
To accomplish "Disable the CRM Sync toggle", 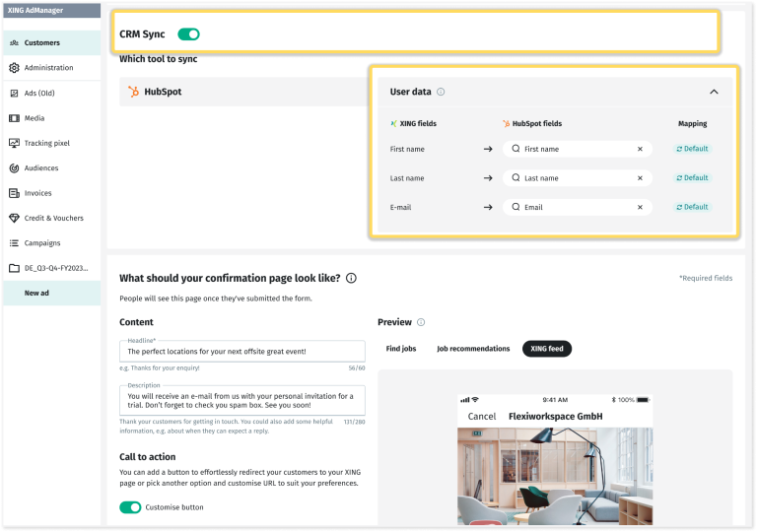I will pyautogui.click(x=188, y=34).
